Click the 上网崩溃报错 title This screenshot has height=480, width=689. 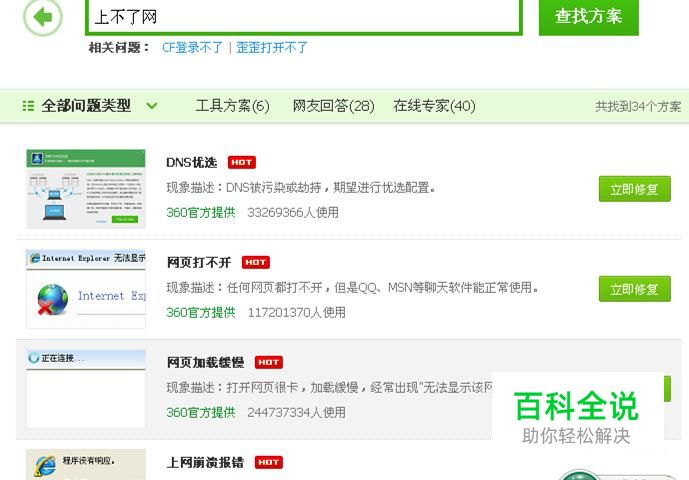205,462
